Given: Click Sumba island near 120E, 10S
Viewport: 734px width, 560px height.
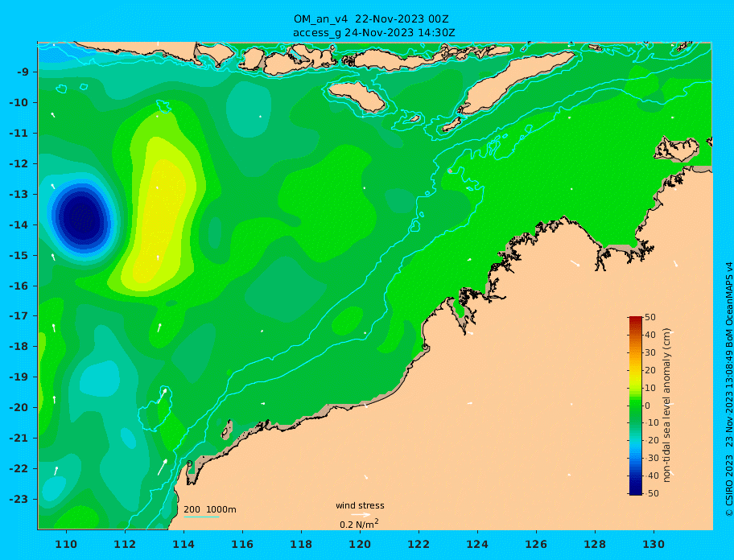Looking at the screenshot, I should tap(357, 96).
